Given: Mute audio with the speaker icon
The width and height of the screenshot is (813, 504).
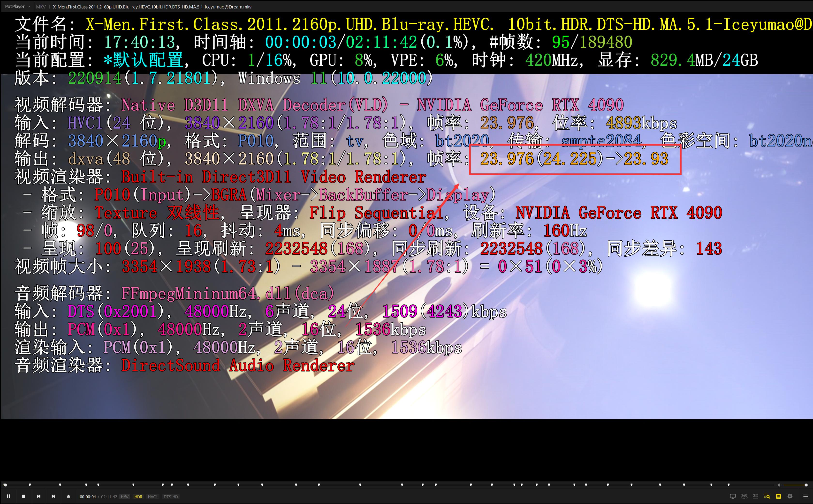Looking at the screenshot, I should (779, 485).
